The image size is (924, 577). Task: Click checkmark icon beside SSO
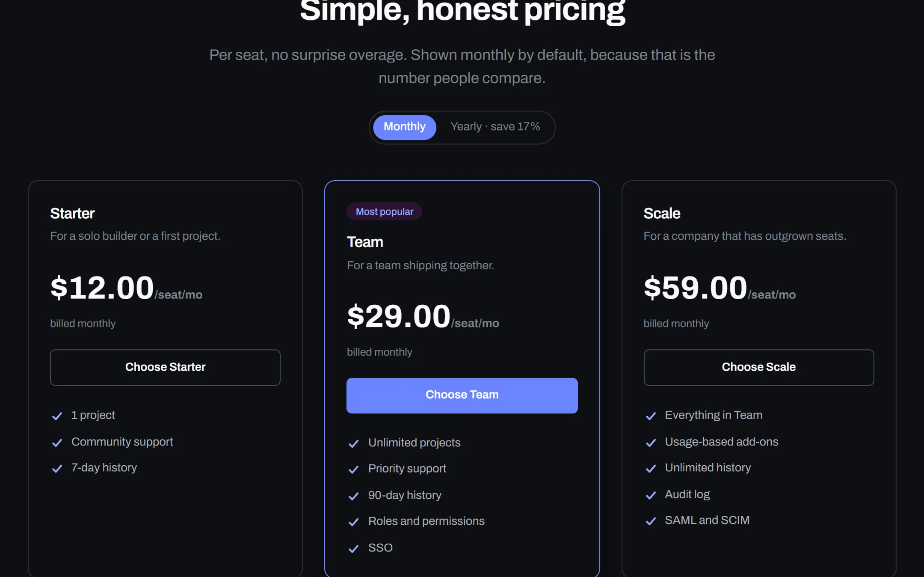click(x=353, y=548)
